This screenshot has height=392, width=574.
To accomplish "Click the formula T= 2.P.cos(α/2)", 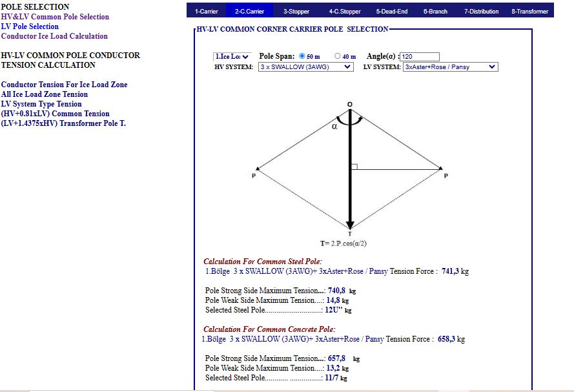I will (x=343, y=243).
